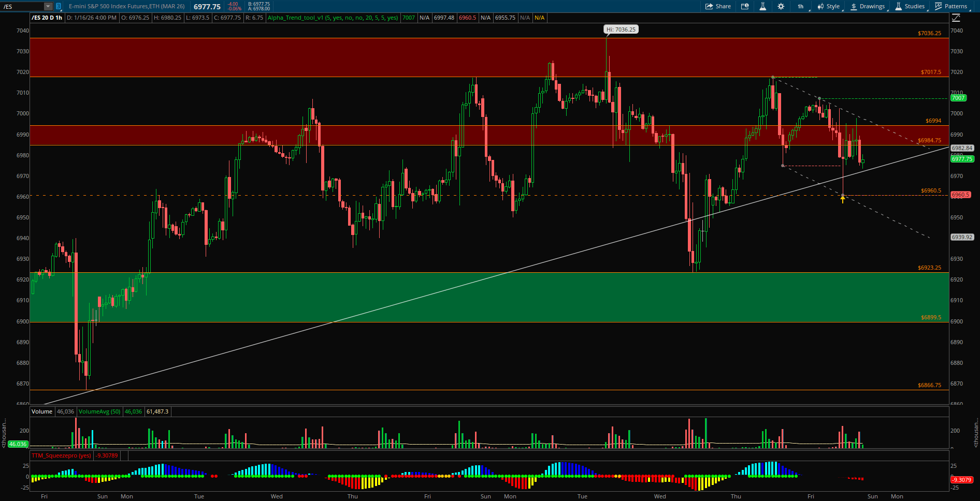Click the flask icon next to the gear
980x501 pixels.
point(762,6)
